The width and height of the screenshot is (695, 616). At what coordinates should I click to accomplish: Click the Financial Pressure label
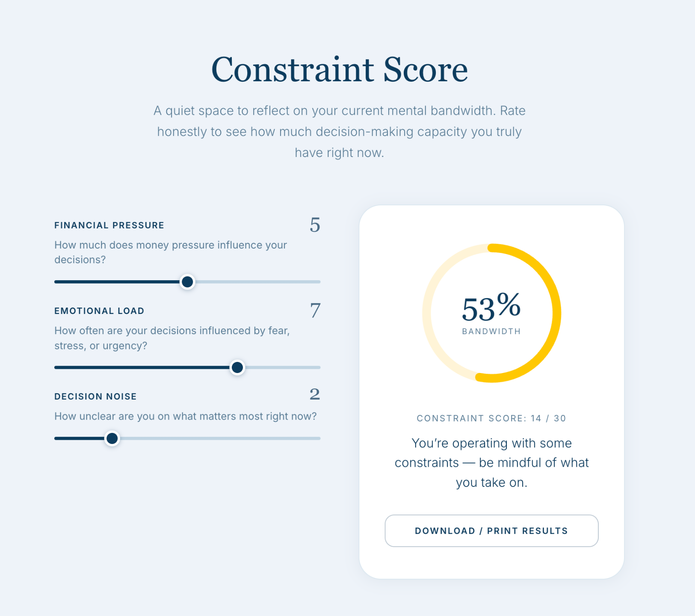(x=109, y=225)
